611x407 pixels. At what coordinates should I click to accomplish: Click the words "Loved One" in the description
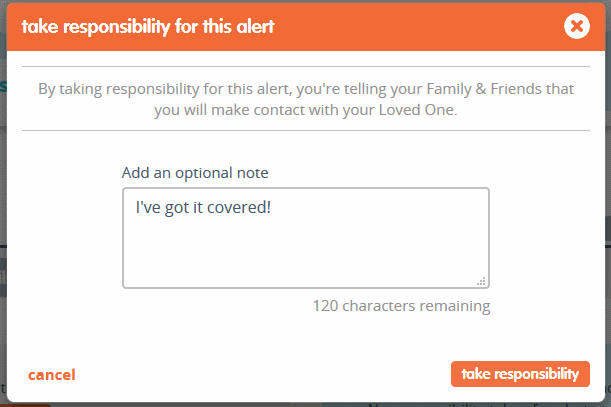pyautogui.click(x=416, y=110)
